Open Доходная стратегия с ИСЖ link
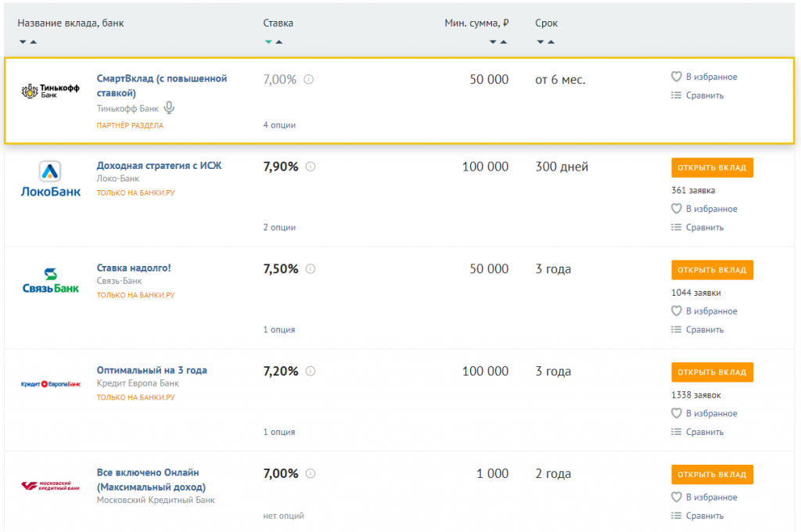Viewport: 801px width, 532px height. tap(159, 166)
